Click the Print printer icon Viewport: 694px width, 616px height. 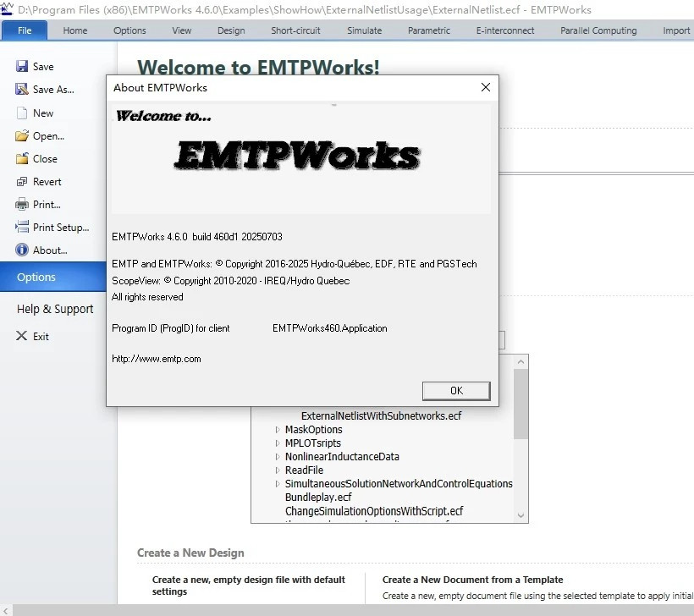[22, 205]
